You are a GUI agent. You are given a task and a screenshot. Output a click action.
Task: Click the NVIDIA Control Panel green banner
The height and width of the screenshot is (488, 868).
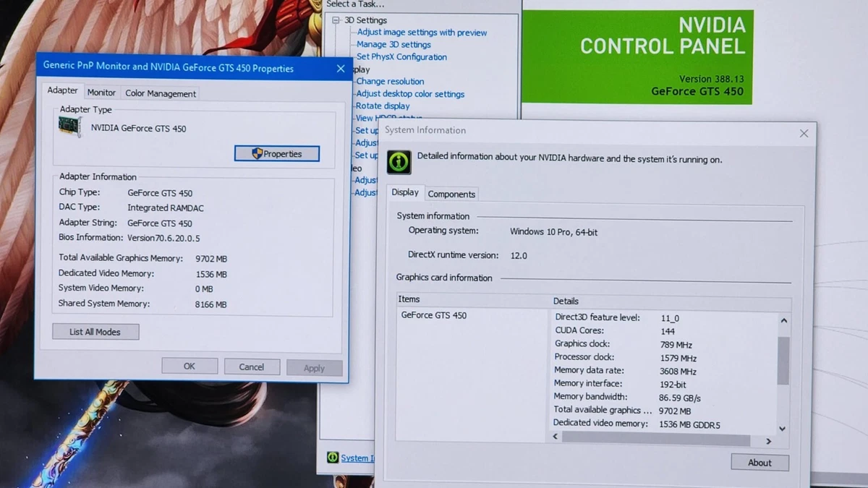tap(637, 56)
